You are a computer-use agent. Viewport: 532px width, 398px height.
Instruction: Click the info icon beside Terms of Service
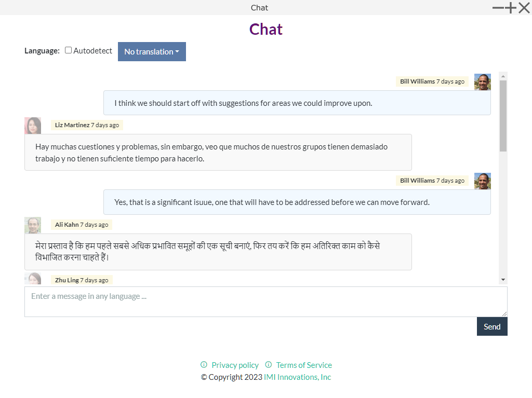pyautogui.click(x=268, y=365)
